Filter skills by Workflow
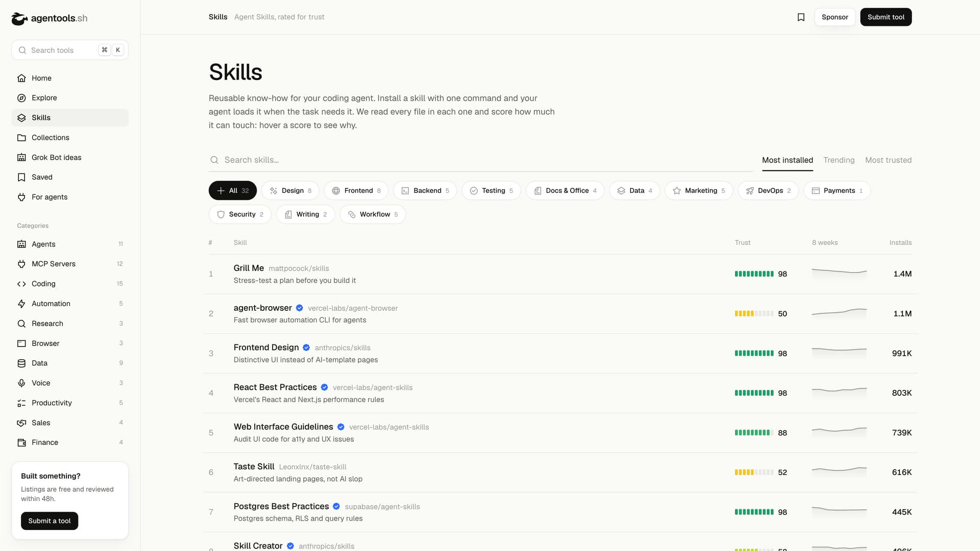 click(373, 214)
